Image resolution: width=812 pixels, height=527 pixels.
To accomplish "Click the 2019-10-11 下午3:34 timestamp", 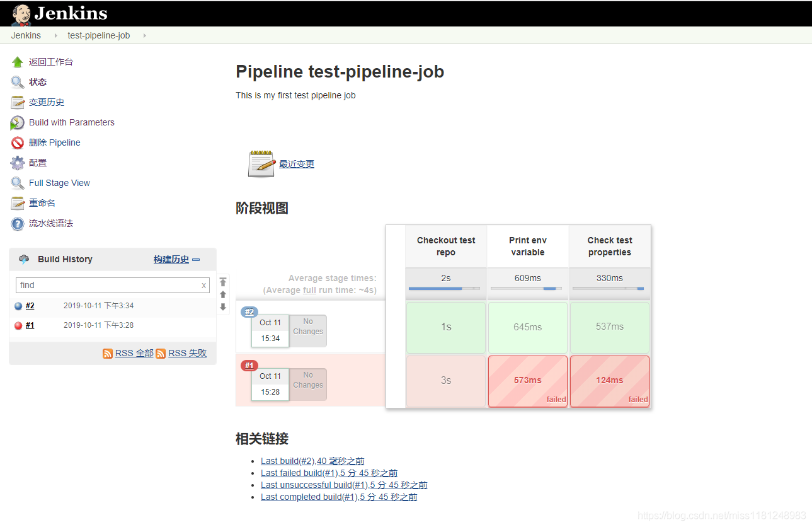I will click(x=99, y=306).
